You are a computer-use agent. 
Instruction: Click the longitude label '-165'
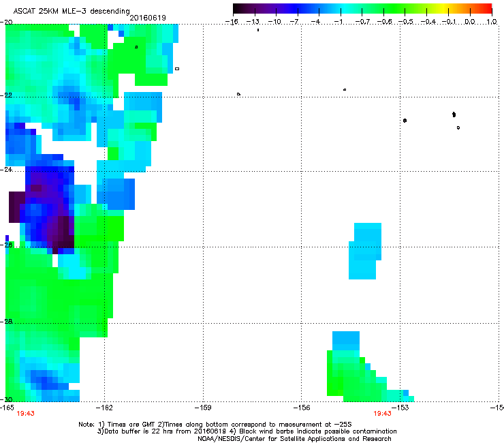click(x=7, y=408)
